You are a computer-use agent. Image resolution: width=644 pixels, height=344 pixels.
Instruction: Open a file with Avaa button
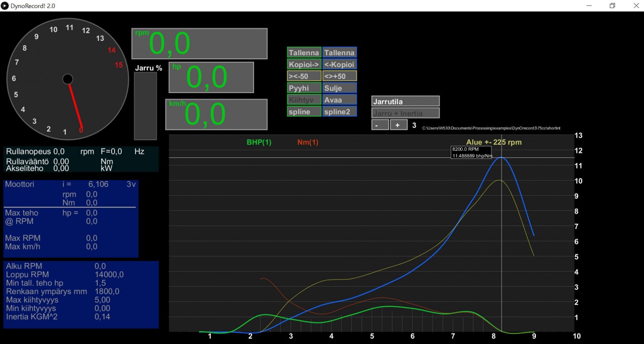point(339,100)
